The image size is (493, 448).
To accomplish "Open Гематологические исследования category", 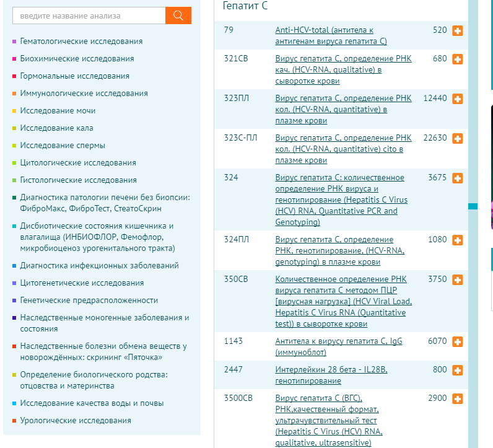I will point(81,42).
